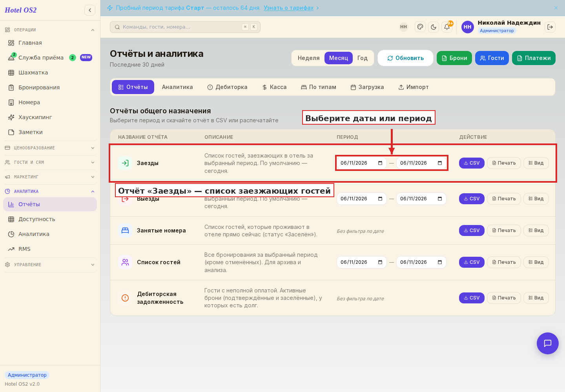Viewport: 565px width, 392px height.
Task: Toggle dark mode moon icon
Action: (x=434, y=27)
